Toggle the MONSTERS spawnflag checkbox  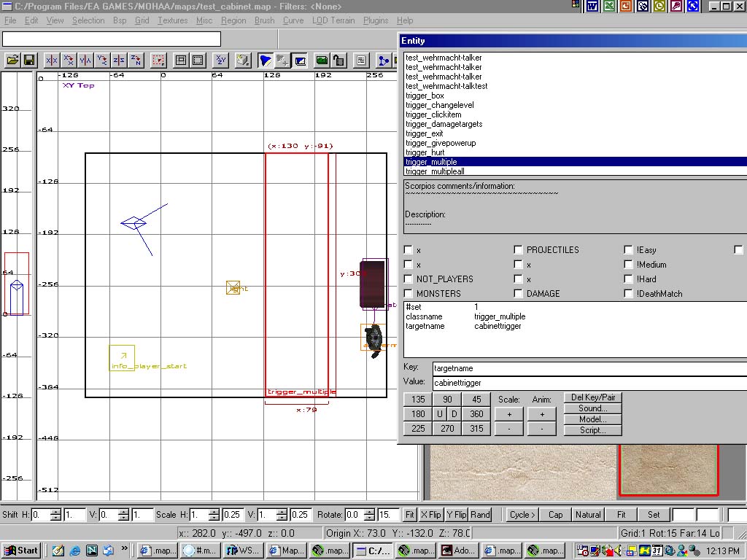[409, 294]
